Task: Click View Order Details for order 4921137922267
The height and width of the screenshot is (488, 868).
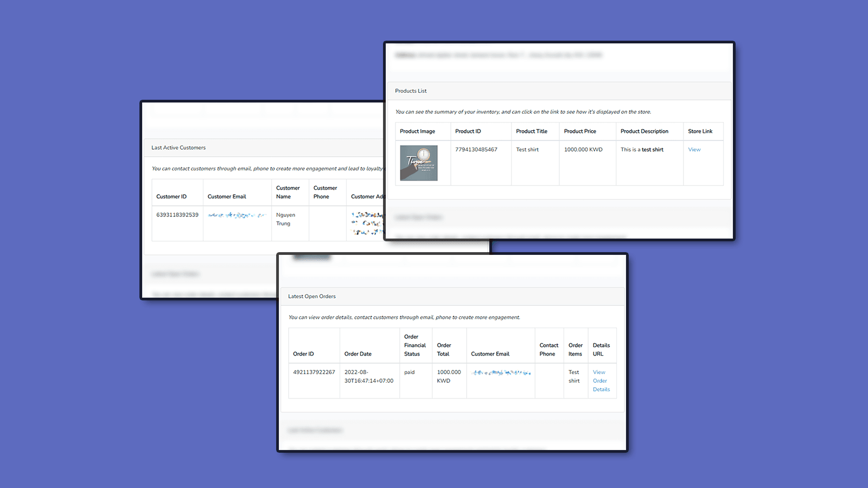Action: [600, 381]
